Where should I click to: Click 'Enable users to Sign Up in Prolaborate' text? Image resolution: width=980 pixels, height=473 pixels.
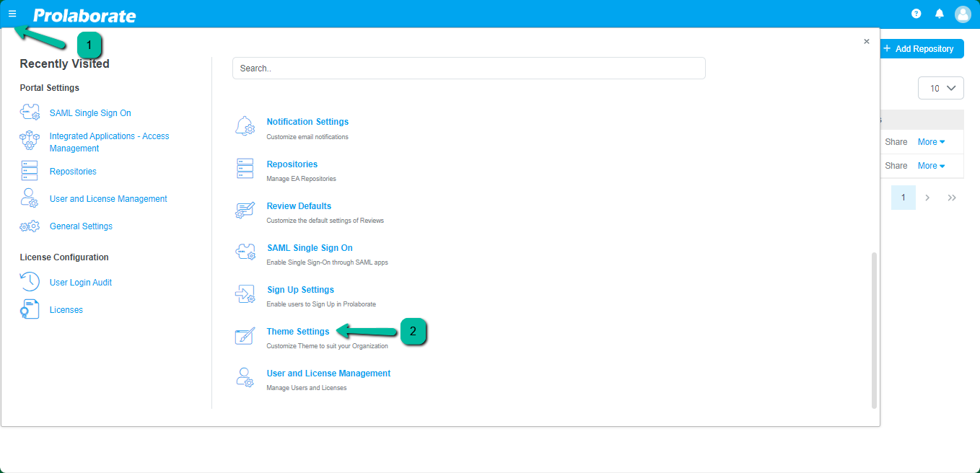pyautogui.click(x=321, y=304)
